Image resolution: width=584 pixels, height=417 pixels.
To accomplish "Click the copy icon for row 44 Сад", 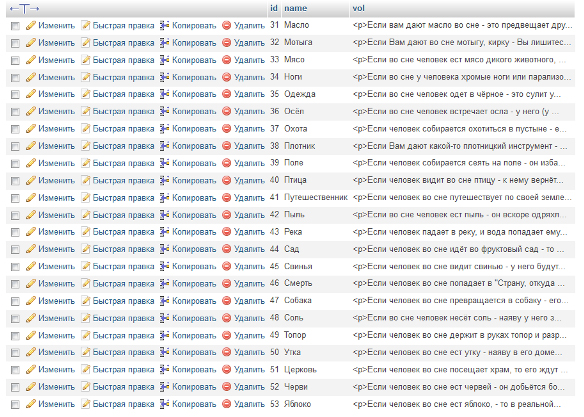I will click(x=165, y=249).
